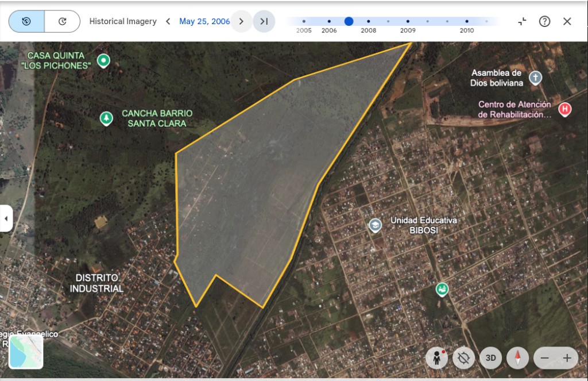588x381 pixels.
Task: Go to the previous imagery date
Action: coord(168,21)
